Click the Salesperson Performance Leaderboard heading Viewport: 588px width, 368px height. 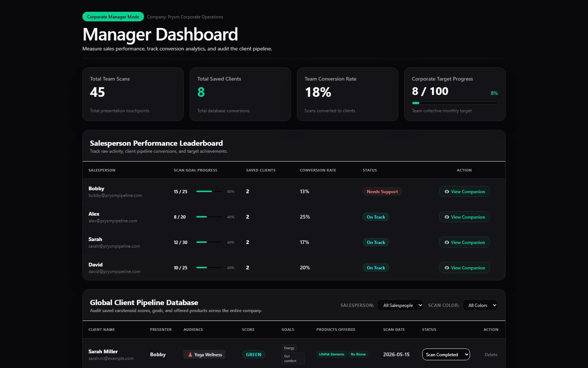[157, 143]
